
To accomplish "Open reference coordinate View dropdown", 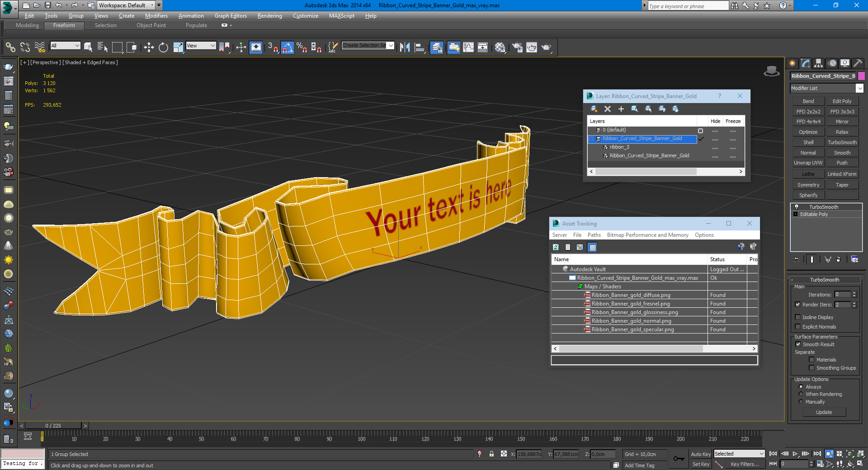I will point(201,46).
